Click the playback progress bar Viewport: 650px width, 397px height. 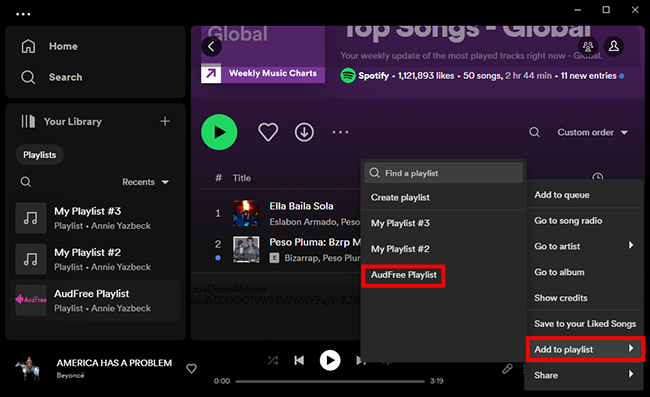[x=330, y=381]
